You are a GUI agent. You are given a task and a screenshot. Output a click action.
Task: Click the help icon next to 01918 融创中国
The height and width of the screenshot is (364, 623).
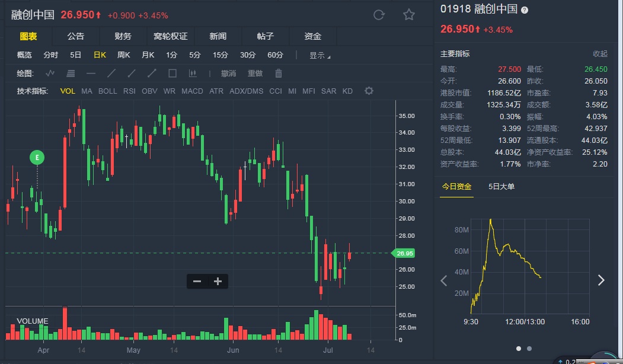point(525,10)
